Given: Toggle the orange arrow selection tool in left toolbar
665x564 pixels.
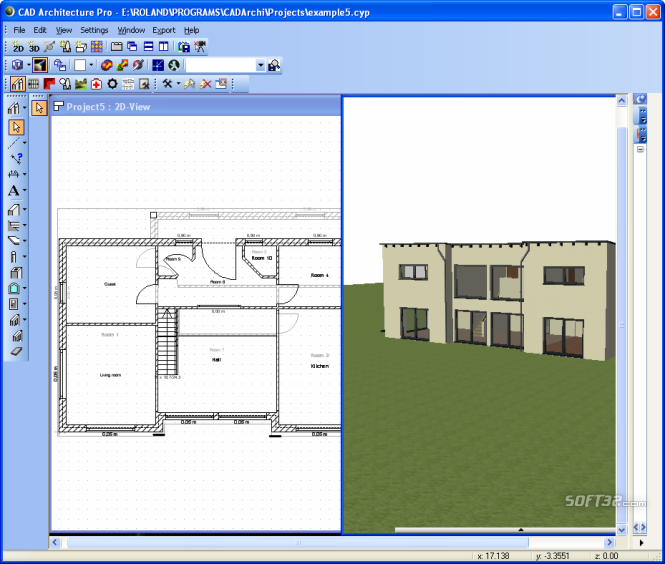Looking at the screenshot, I should (x=17, y=127).
